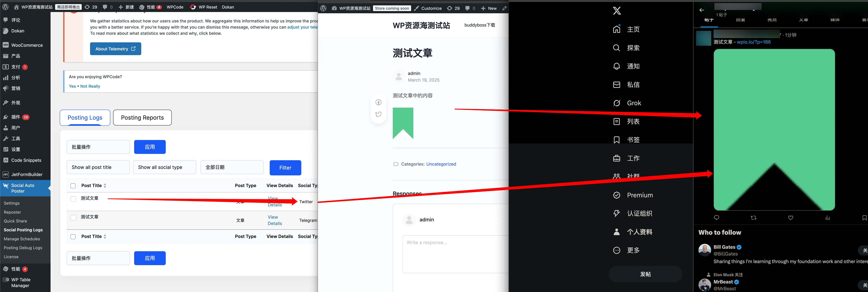
Task: Switch to the Posting Reports tab
Action: coord(142,118)
